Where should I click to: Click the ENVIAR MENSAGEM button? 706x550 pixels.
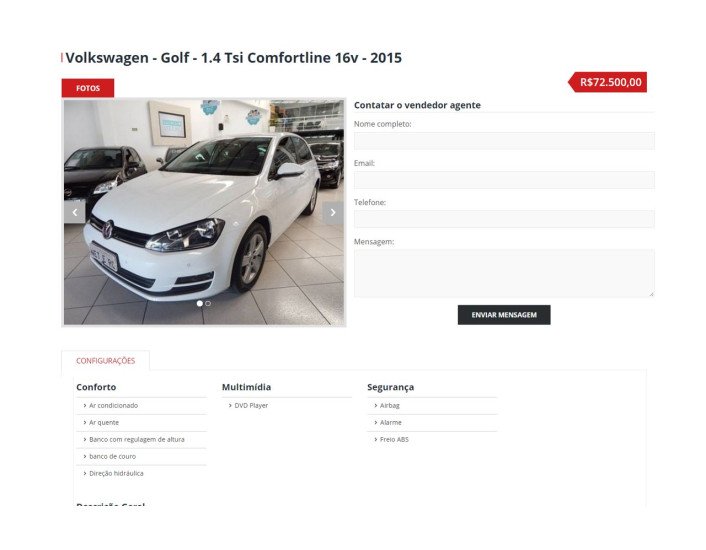[x=504, y=315]
